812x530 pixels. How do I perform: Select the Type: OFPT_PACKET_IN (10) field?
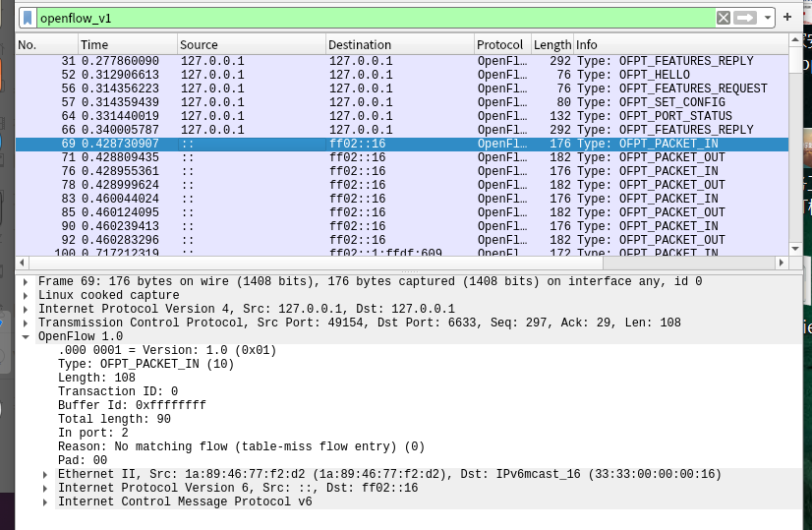coord(146,364)
